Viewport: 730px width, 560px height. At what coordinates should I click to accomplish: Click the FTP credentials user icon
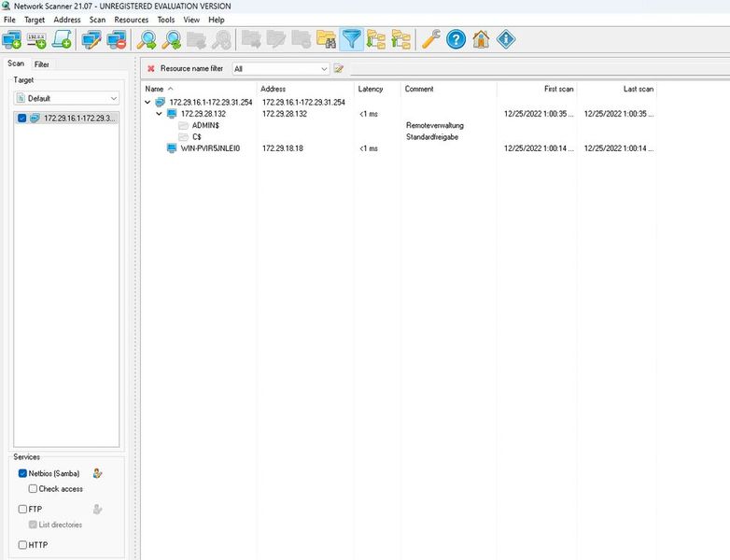97,510
